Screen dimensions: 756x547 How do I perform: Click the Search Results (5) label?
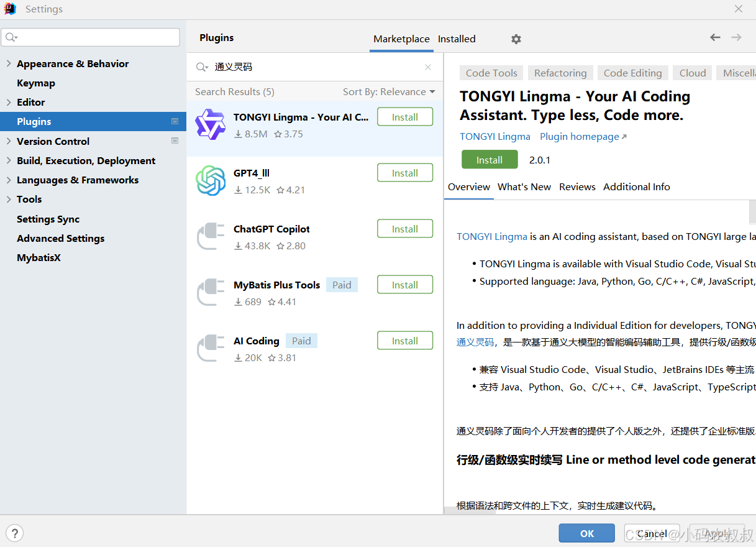(235, 91)
